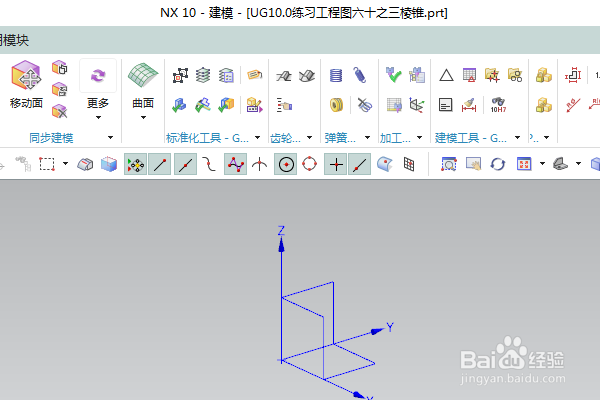
Task: Toggle Point on Curve snap
Action: click(x=360, y=165)
